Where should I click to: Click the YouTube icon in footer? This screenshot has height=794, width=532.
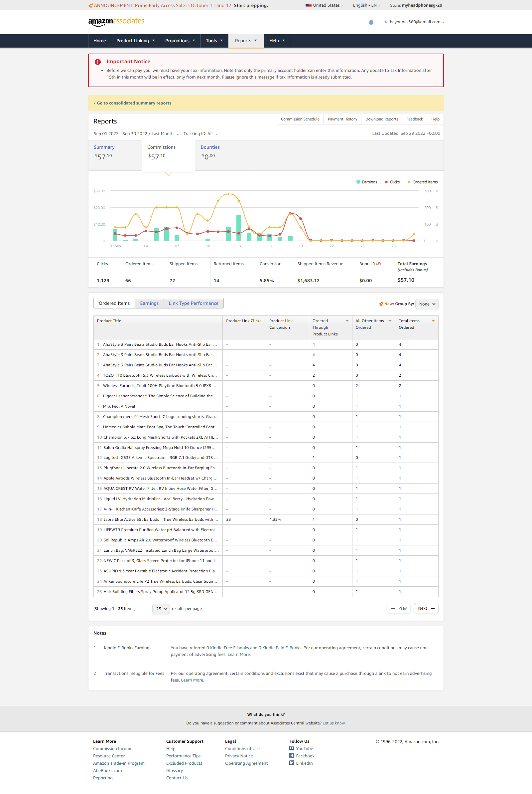tap(292, 748)
